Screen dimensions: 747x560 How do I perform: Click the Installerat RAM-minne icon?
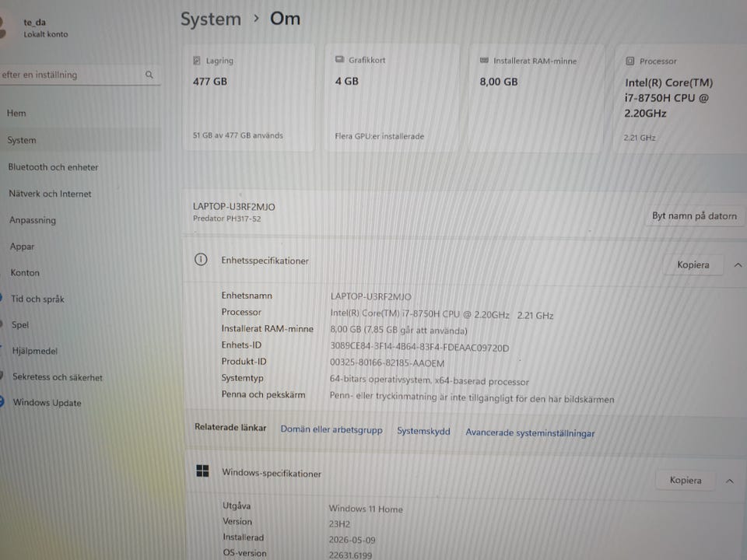pos(484,61)
